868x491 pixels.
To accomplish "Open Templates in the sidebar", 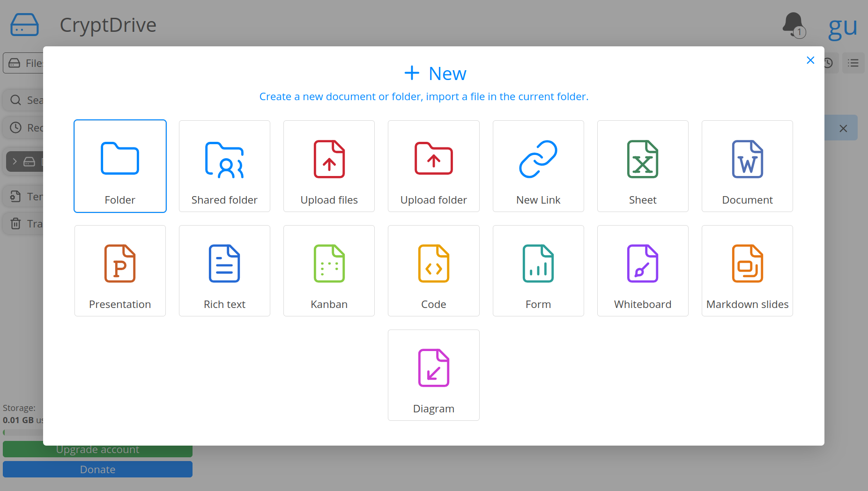I will [x=23, y=197].
